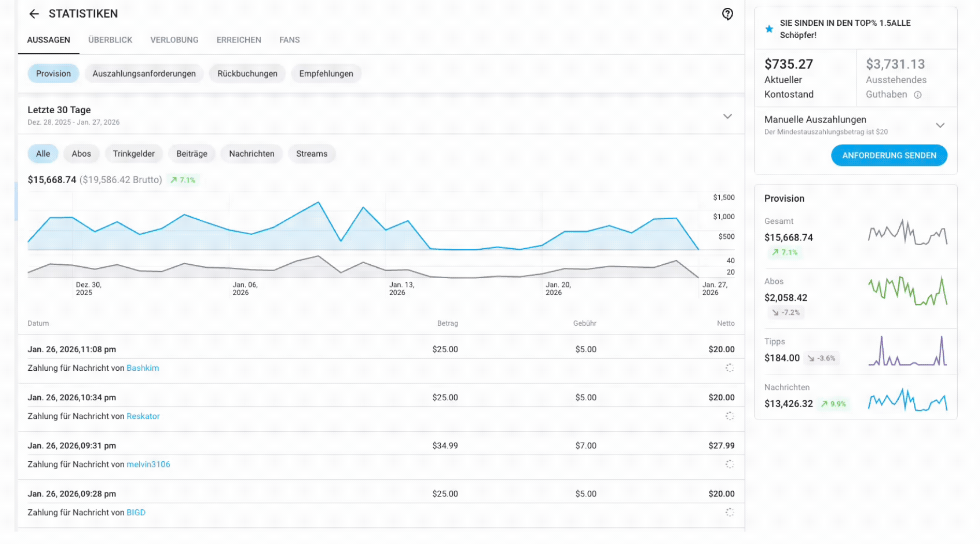
Task: Open the Bashkim user profile link
Action: pyautogui.click(x=143, y=368)
